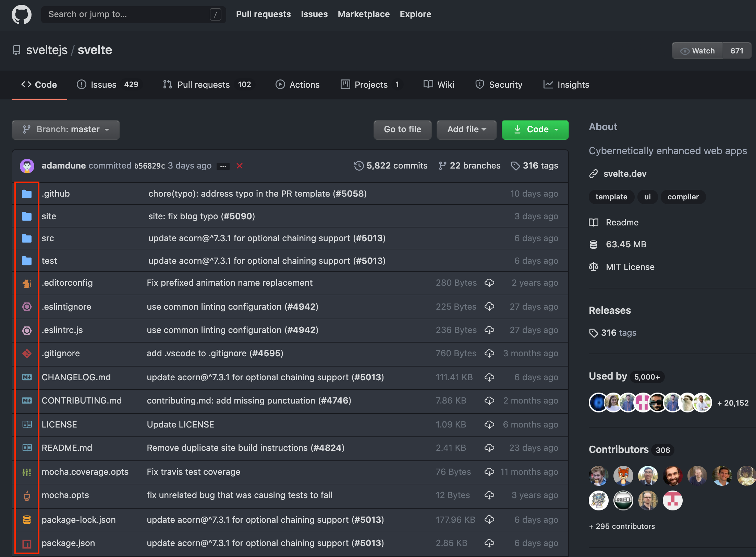Click the src folder icon

point(27,238)
